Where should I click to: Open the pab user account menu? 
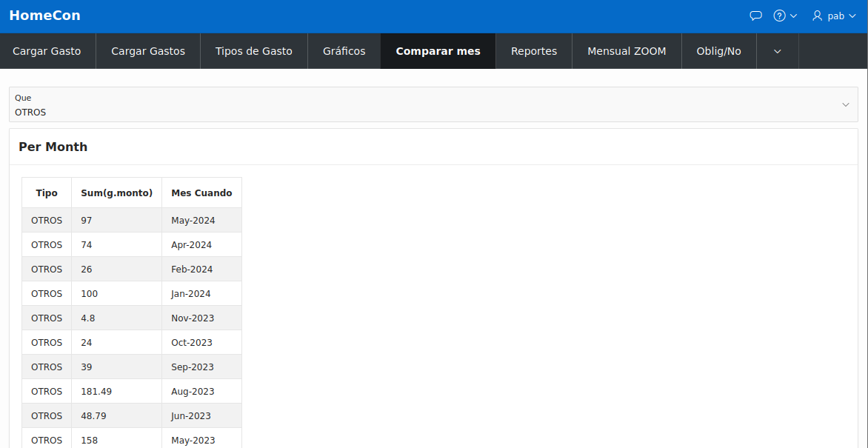(834, 16)
